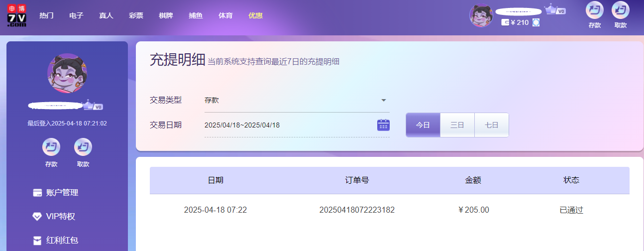Click the sidebar deposit (存款) icon
This screenshot has width=644, height=251.
pos(51,147)
